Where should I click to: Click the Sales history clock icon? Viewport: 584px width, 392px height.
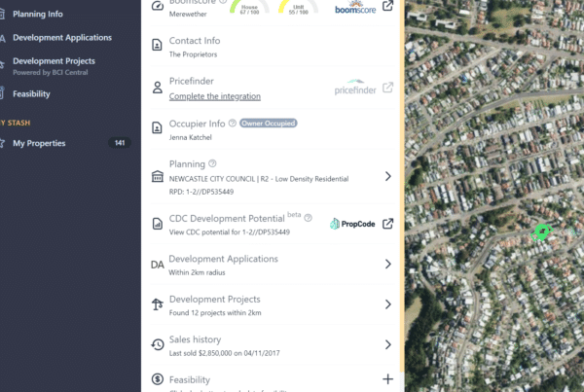pyautogui.click(x=158, y=344)
